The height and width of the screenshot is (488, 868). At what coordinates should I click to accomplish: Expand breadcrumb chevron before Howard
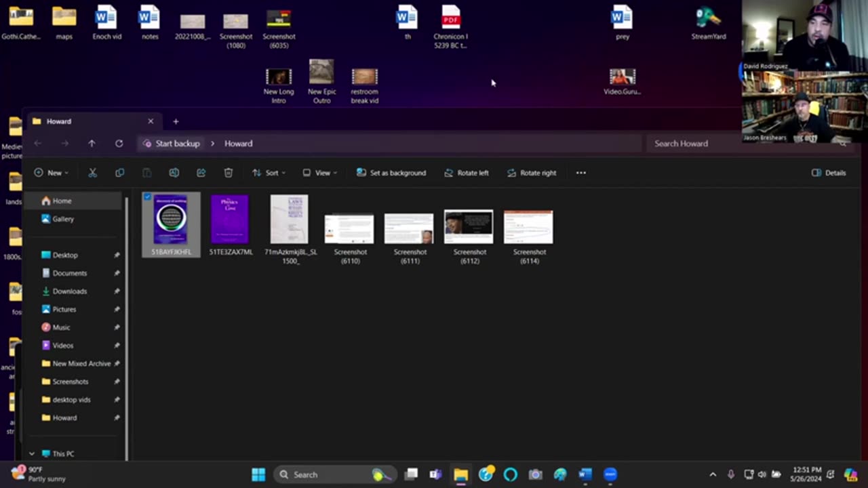[x=212, y=144]
